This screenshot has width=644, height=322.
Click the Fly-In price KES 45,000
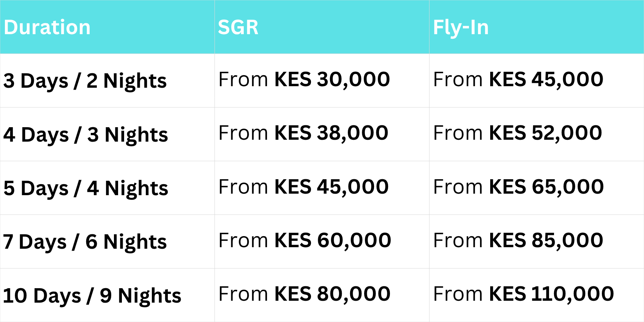pos(546,79)
